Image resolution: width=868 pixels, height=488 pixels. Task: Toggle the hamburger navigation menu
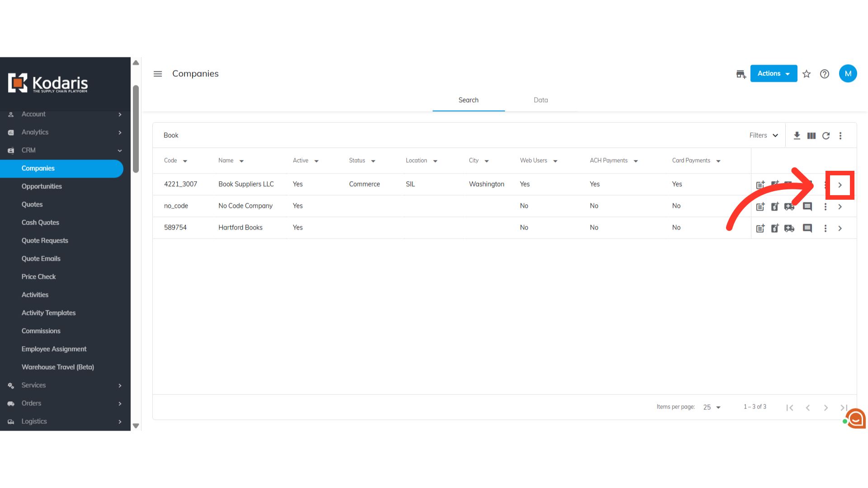[157, 74]
